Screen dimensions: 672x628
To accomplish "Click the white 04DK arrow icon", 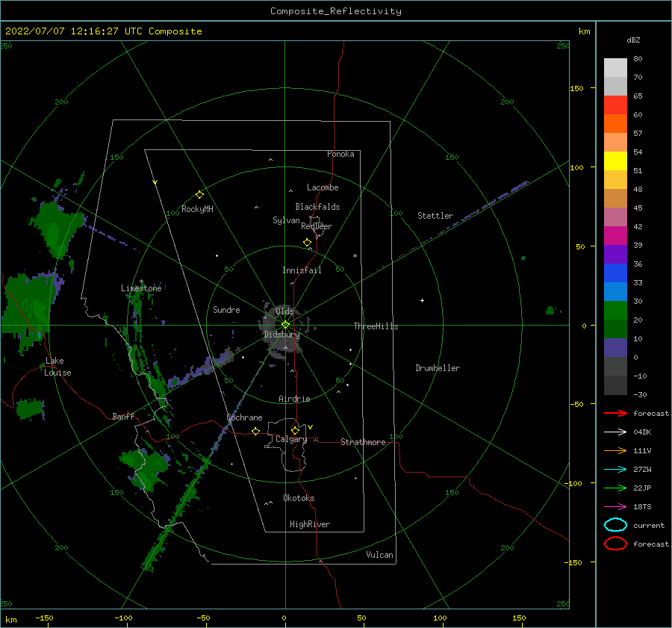I will [x=615, y=432].
